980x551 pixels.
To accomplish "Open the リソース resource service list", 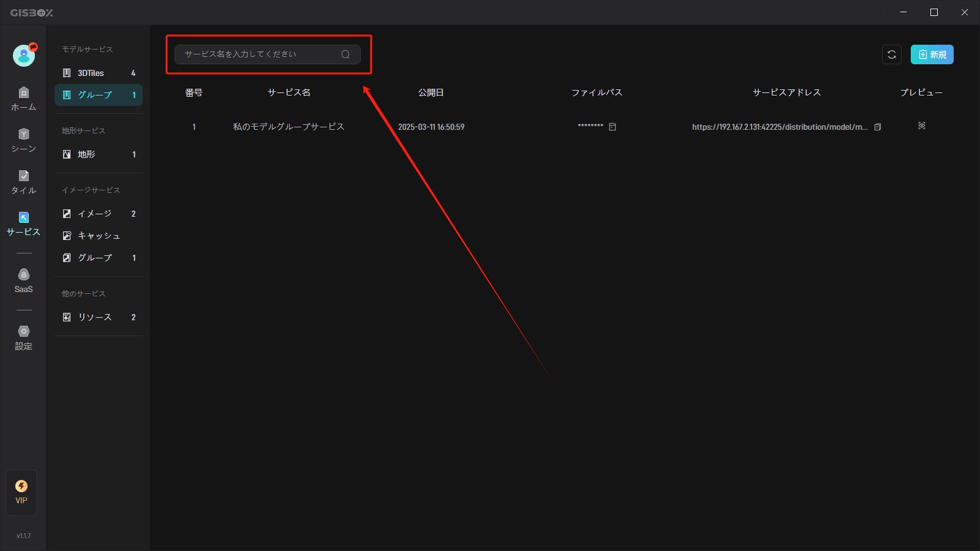I will pos(99,317).
